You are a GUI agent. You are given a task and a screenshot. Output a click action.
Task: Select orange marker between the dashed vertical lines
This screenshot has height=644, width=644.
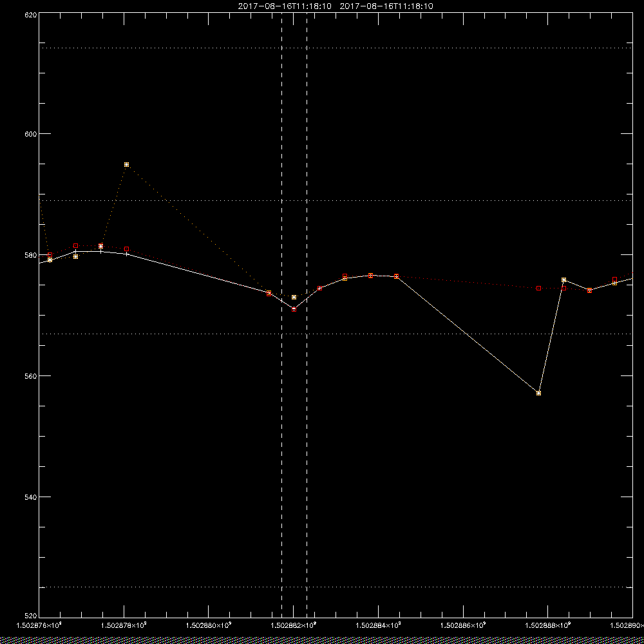(294, 297)
